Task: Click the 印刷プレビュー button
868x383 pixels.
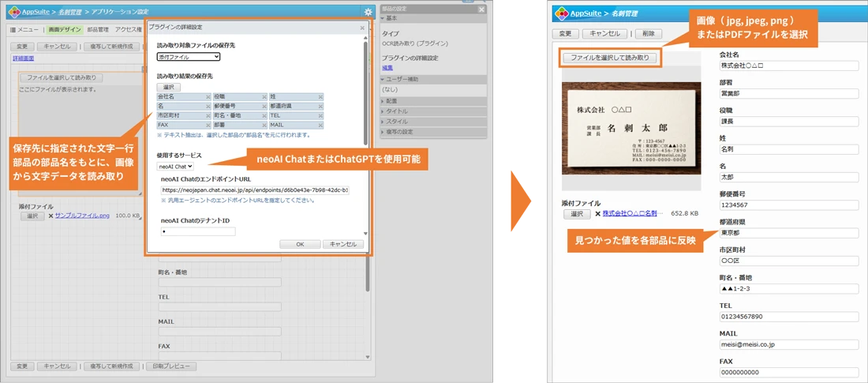Action: (x=171, y=366)
